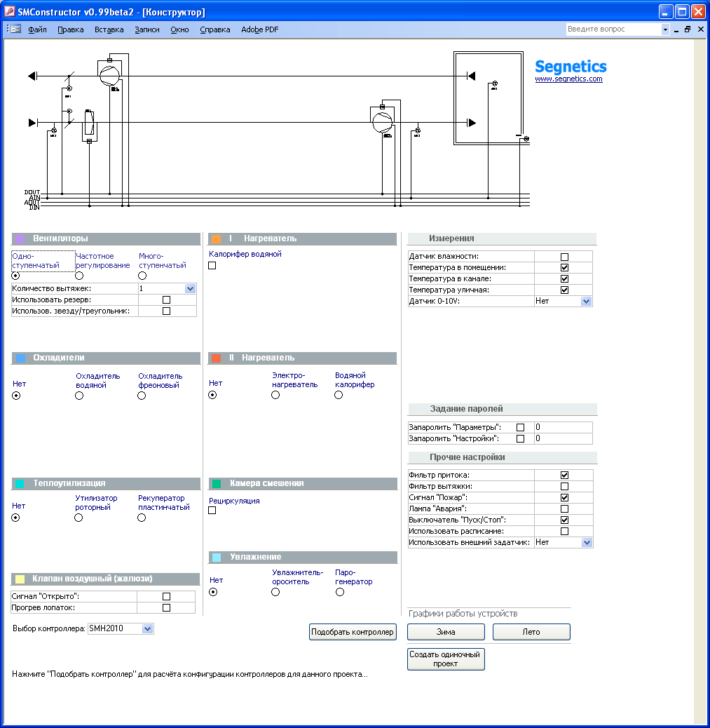Click the room temperature sensor symbol inside the room box

coord(495,84)
